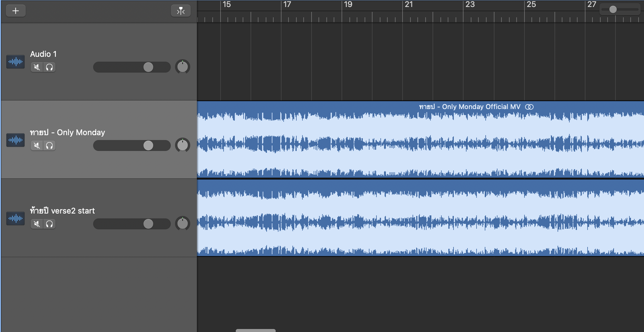Click bar 15 on the ruler
Image resolution: width=644 pixels, height=332 pixels.
click(227, 5)
